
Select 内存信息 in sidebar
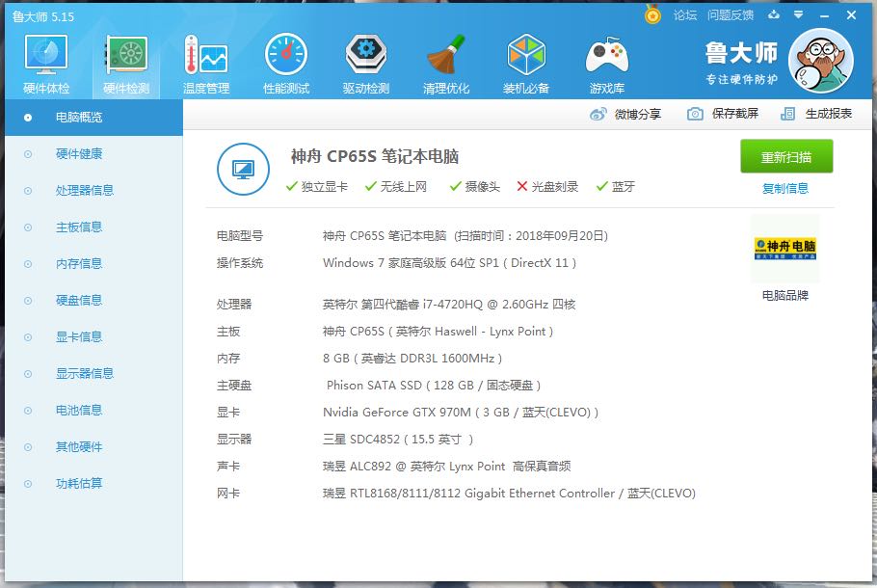94,264
